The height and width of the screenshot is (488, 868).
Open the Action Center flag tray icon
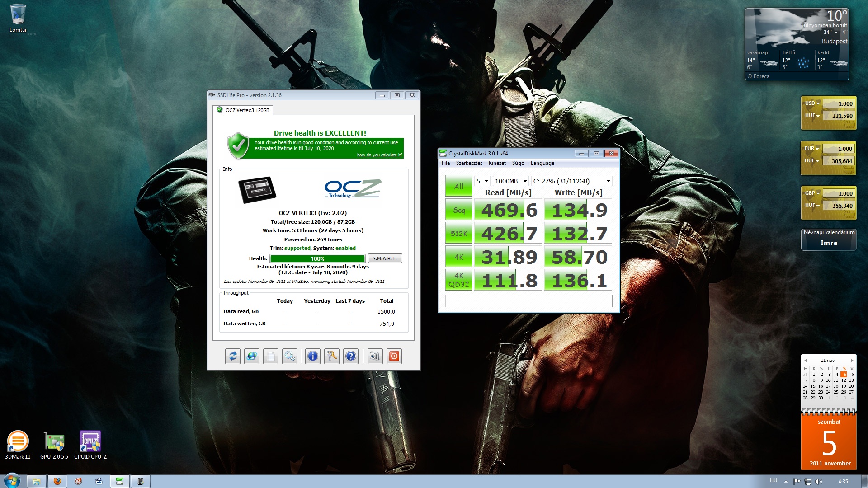(797, 481)
